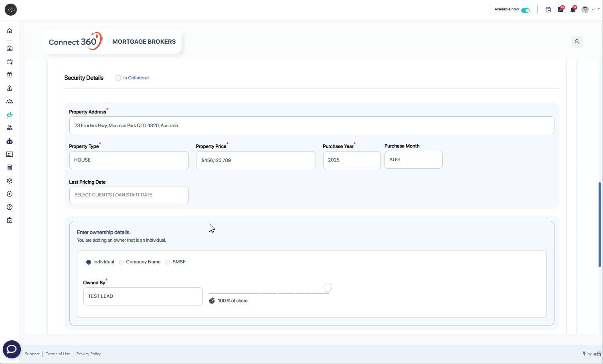Click the 100 % of share text
The height and width of the screenshot is (364, 603).
233,301
